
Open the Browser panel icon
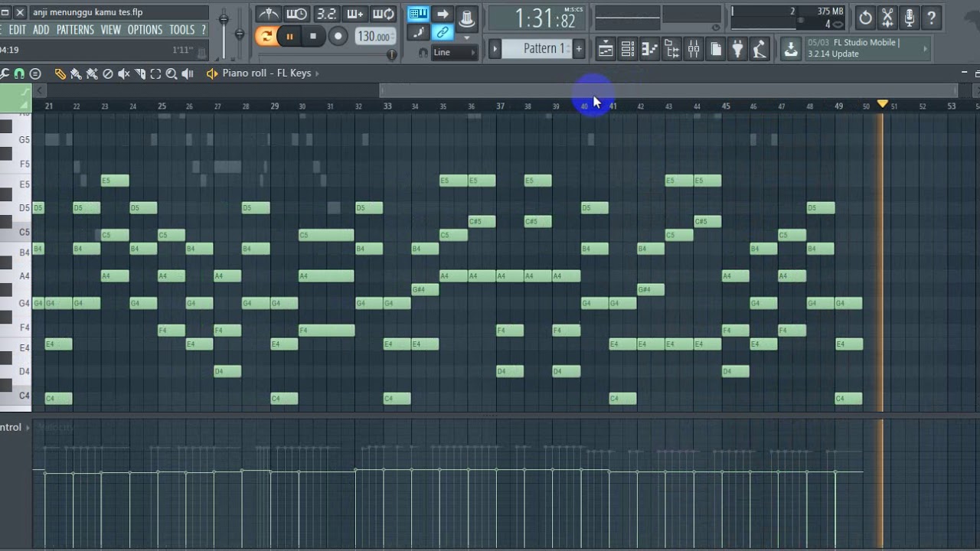pos(672,51)
